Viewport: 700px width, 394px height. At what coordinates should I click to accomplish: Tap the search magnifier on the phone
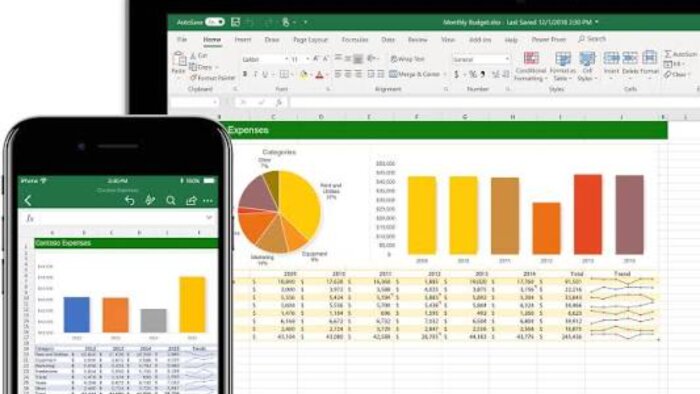171,200
